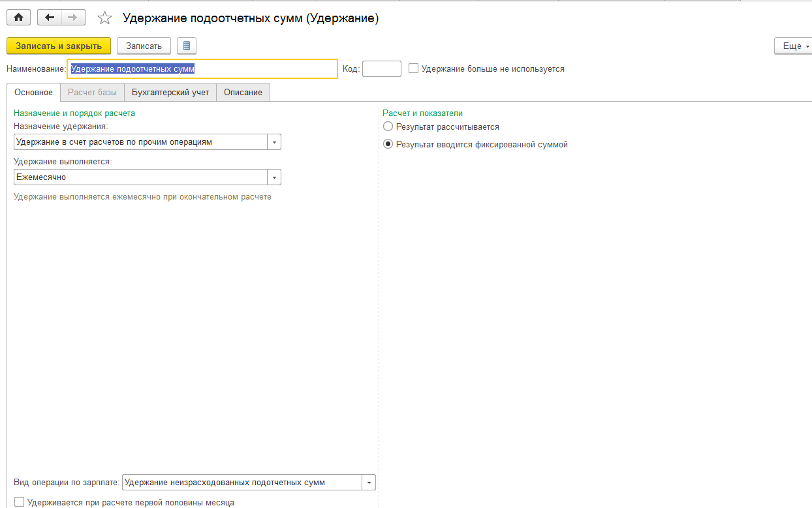Click the hint text about ежемесячно при окончательном расчете
This screenshot has width=812, height=508.
pyautogui.click(x=142, y=196)
